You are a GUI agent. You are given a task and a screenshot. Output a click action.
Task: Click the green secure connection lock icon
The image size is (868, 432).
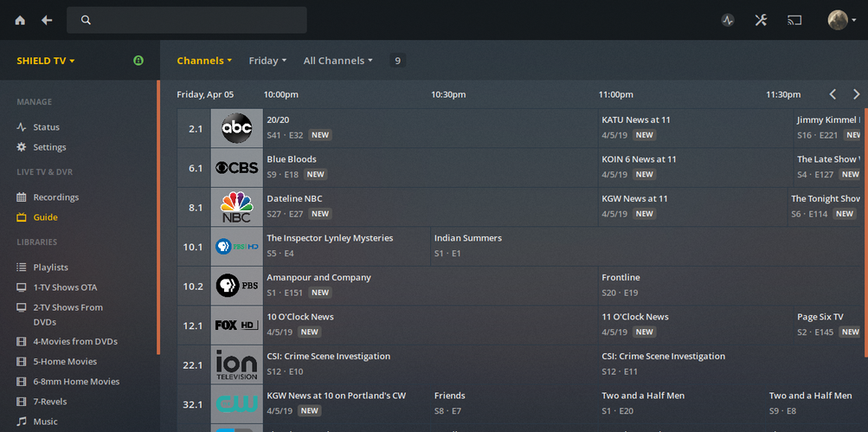(138, 61)
